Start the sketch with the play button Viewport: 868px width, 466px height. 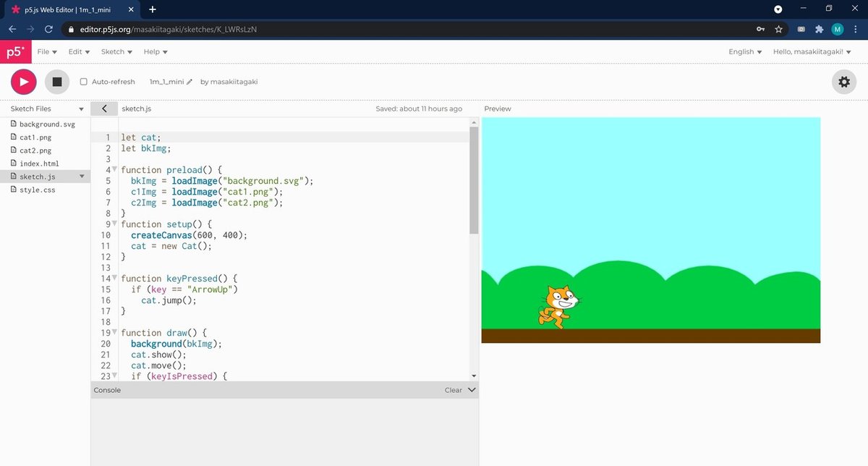click(x=24, y=82)
